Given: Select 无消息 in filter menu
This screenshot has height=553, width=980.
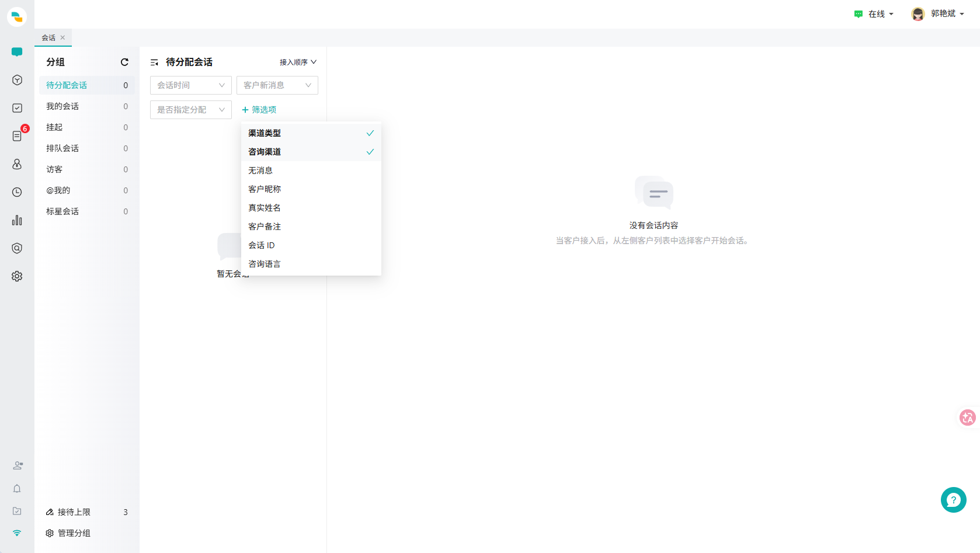Looking at the screenshot, I should tap(311, 171).
